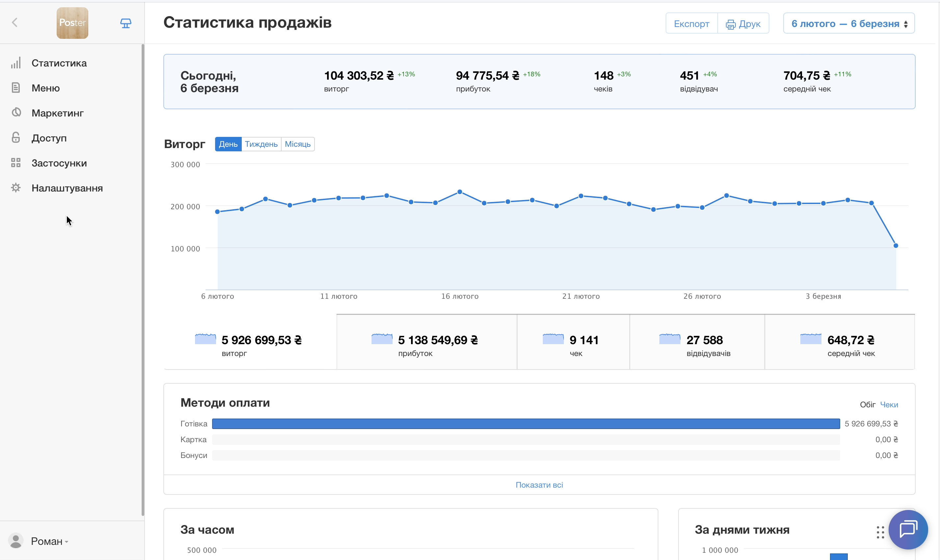
Task: Click the printer icon on Друк
Action: [731, 24]
